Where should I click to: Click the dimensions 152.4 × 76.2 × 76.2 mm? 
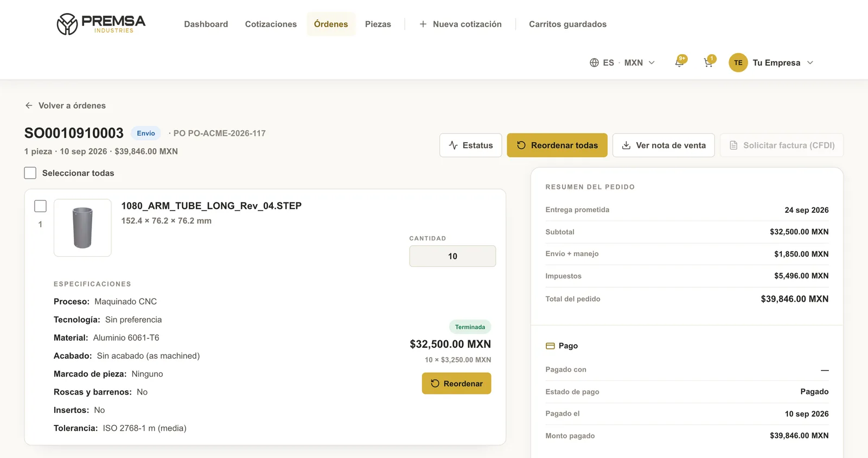coord(167,221)
